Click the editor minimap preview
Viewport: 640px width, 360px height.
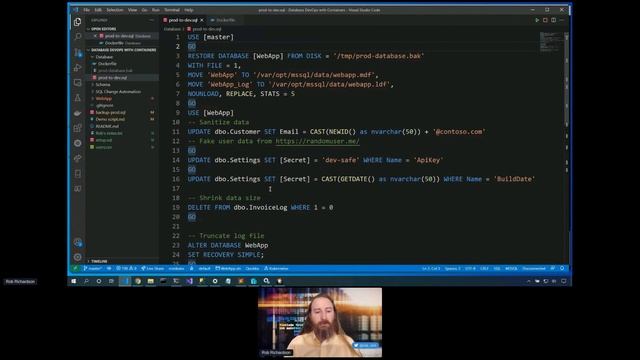[551, 42]
